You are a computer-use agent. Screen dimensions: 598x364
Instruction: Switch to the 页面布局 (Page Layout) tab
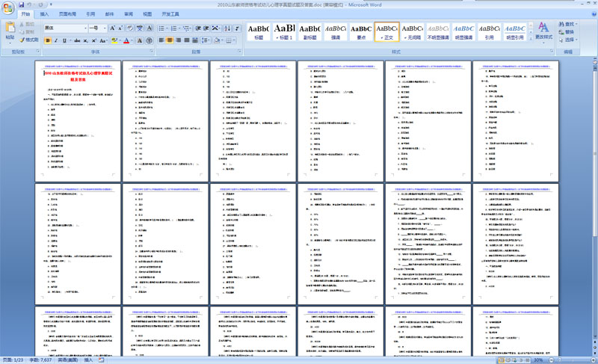pyautogui.click(x=67, y=14)
